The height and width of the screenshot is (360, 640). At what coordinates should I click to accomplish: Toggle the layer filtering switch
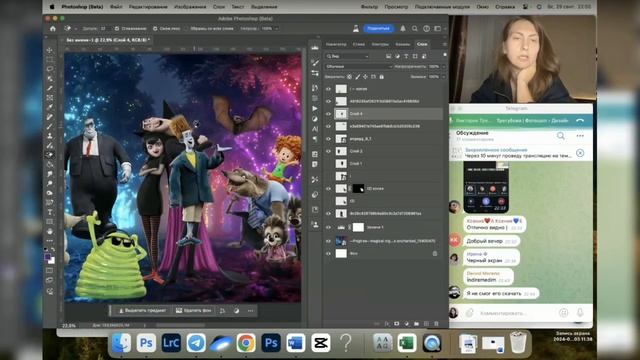(x=444, y=55)
